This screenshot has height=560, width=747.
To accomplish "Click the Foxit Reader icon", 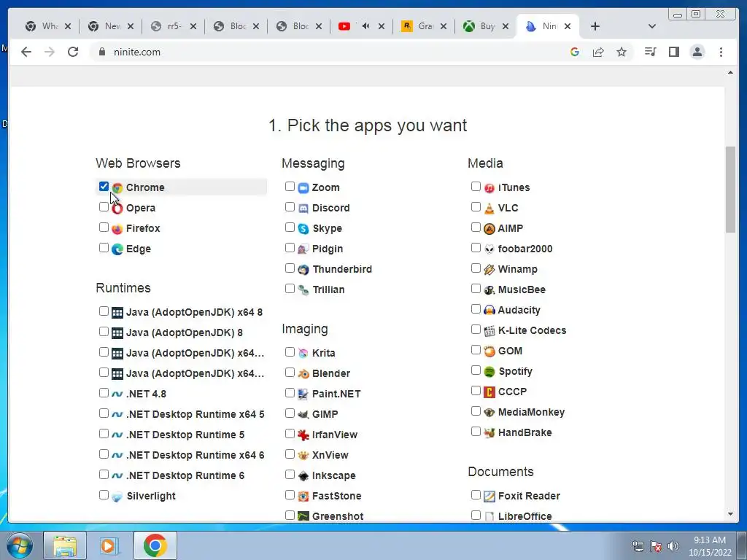I will (x=489, y=496).
